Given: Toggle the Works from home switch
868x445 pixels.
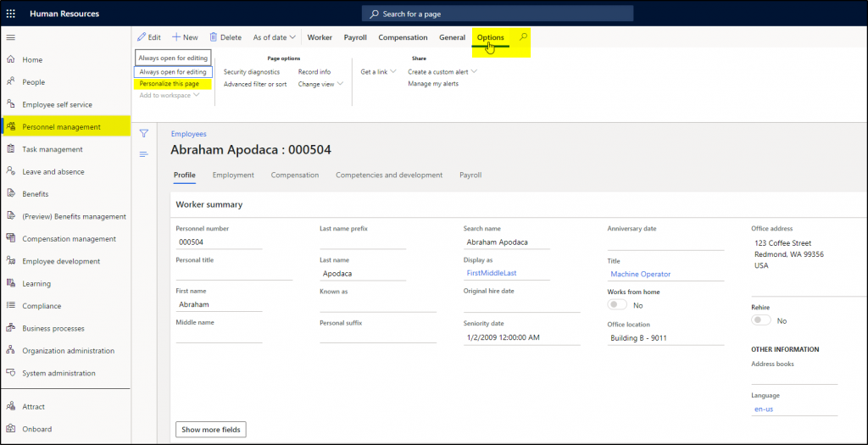Looking at the screenshot, I should tap(617, 305).
